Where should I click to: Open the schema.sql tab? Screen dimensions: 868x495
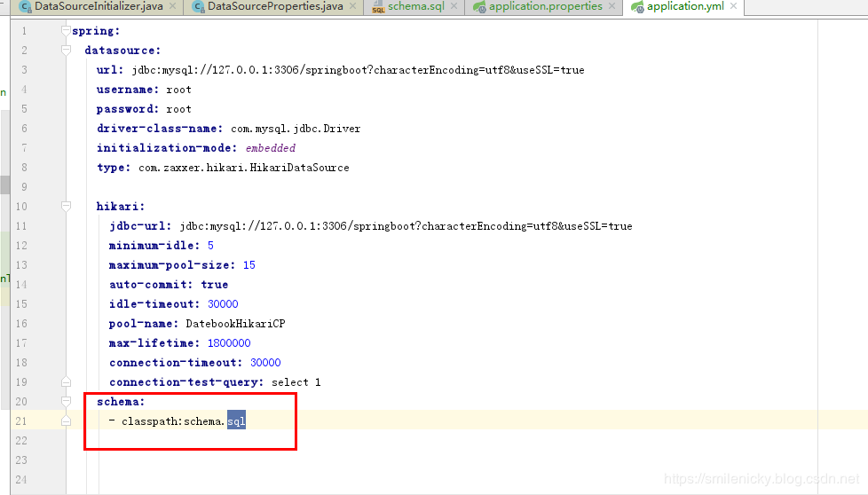(x=415, y=6)
